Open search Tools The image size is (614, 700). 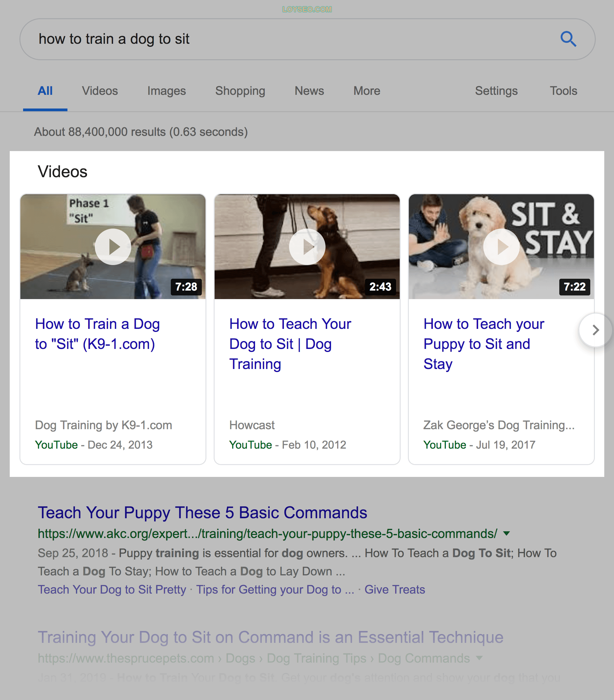click(563, 91)
